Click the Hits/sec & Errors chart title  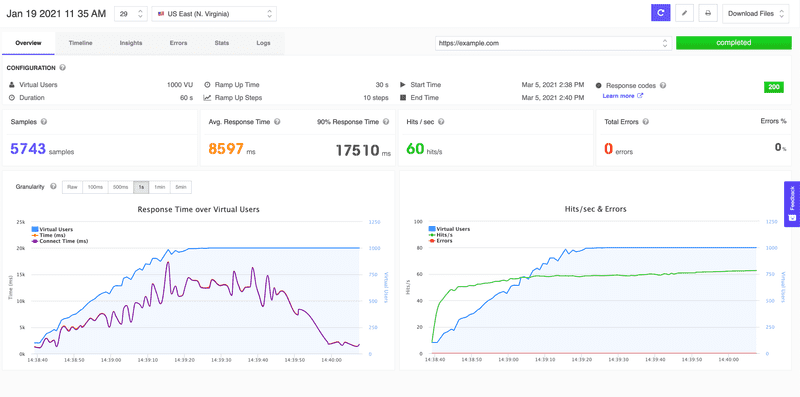(x=595, y=209)
